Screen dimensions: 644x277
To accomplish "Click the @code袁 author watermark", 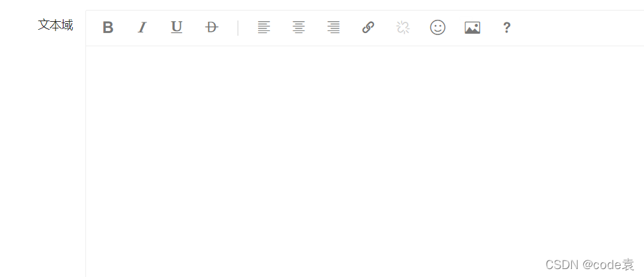I will coord(608,264).
